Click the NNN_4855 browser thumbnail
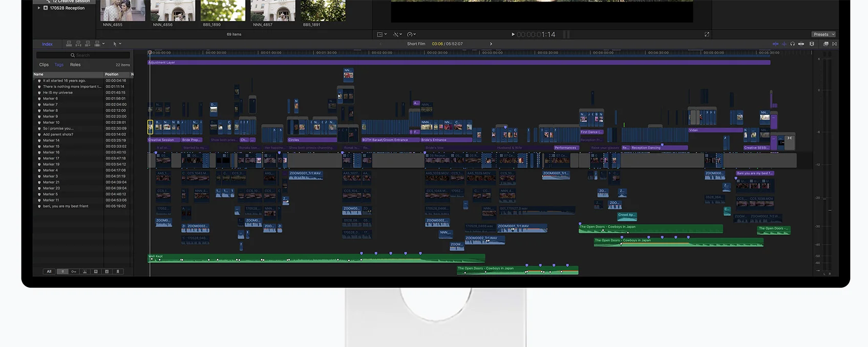The width and height of the screenshot is (868, 347). [x=122, y=10]
